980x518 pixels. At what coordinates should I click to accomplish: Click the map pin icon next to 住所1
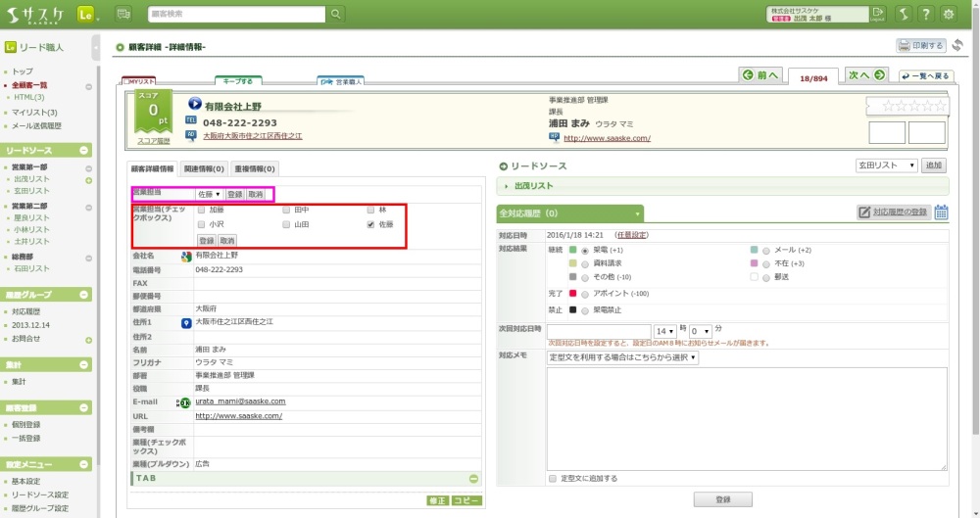click(x=185, y=322)
